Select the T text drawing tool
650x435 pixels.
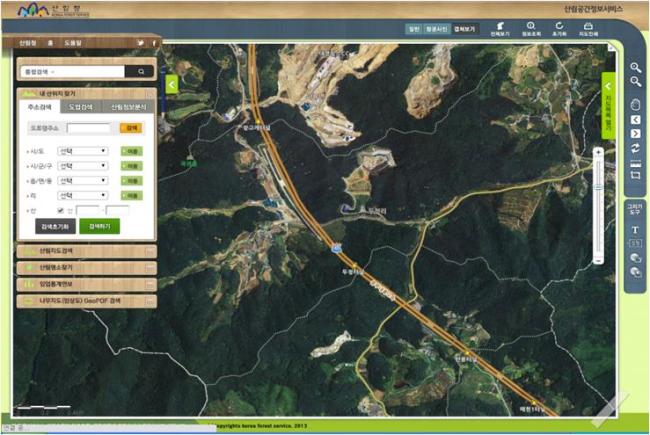coord(635,230)
